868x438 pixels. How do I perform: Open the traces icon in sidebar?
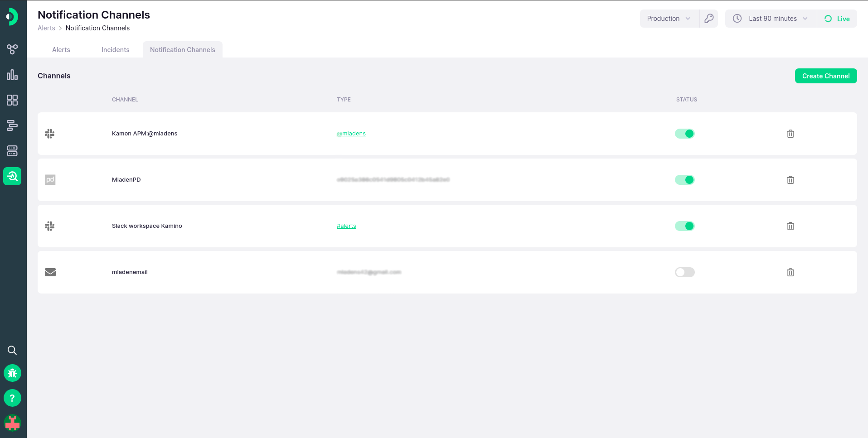click(x=12, y=125)
